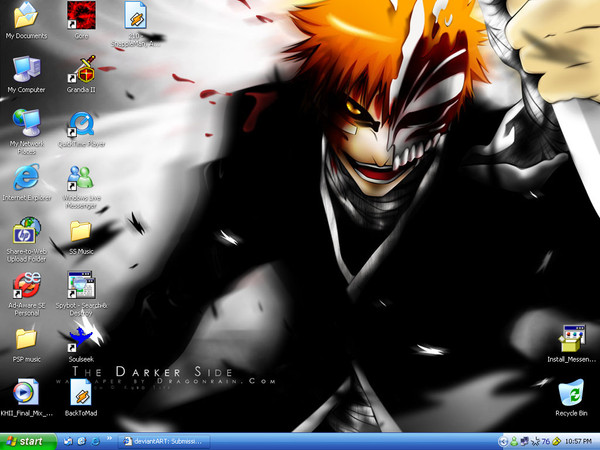This screenshot has width=600, height=450.
Task: Select the BackToMad audio file icon
Action: [x=81, y=392]
